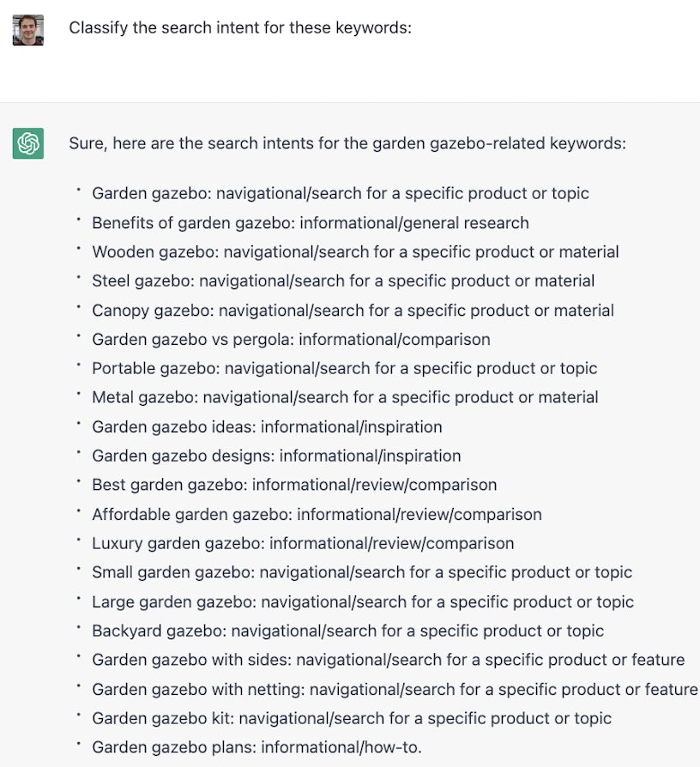This screenshot has width=700, height=767.
Task: Click the "Best garden gazebo" list item
Action: tap(294, 485)
